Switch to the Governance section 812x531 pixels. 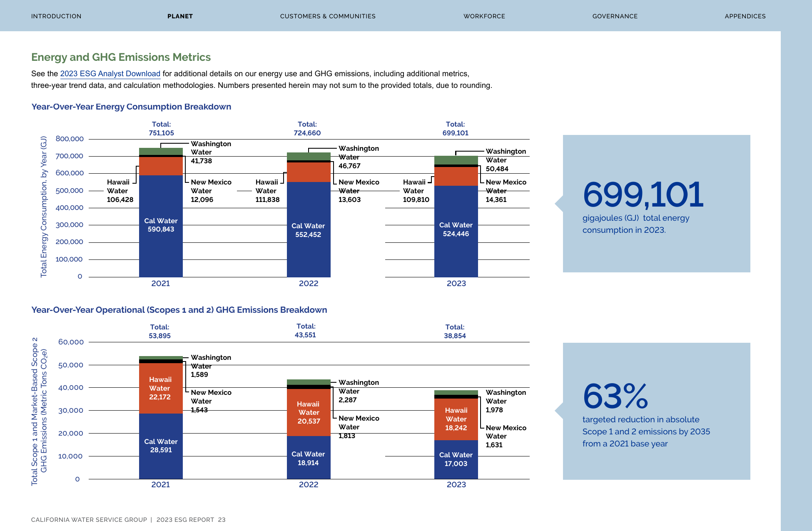[x=615, y=16]
